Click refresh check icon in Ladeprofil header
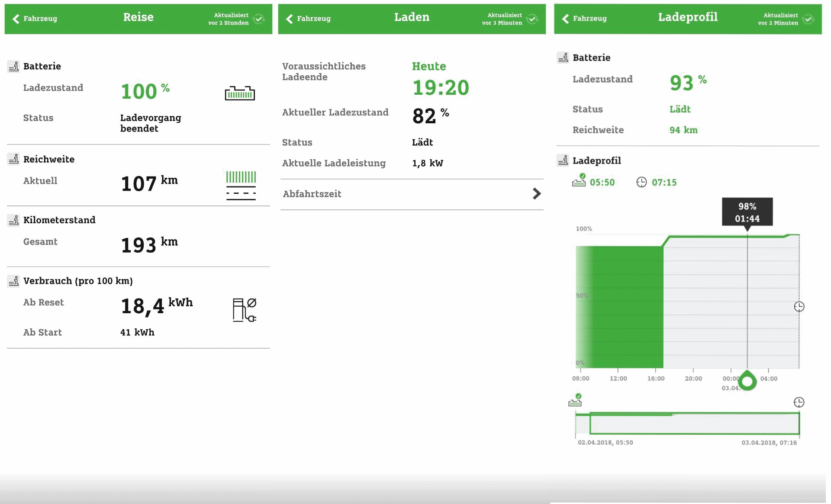 tap(808, 19)
